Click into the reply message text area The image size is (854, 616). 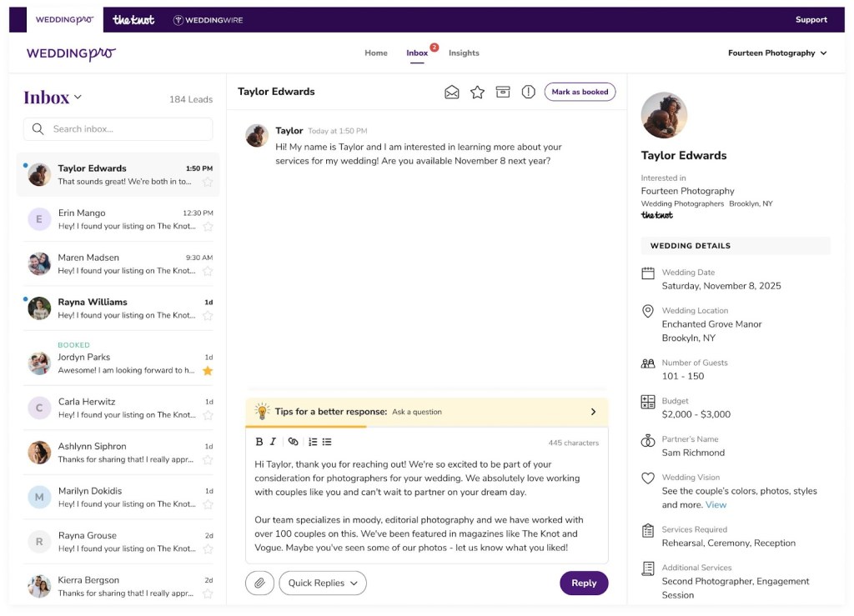click(426, 506)
